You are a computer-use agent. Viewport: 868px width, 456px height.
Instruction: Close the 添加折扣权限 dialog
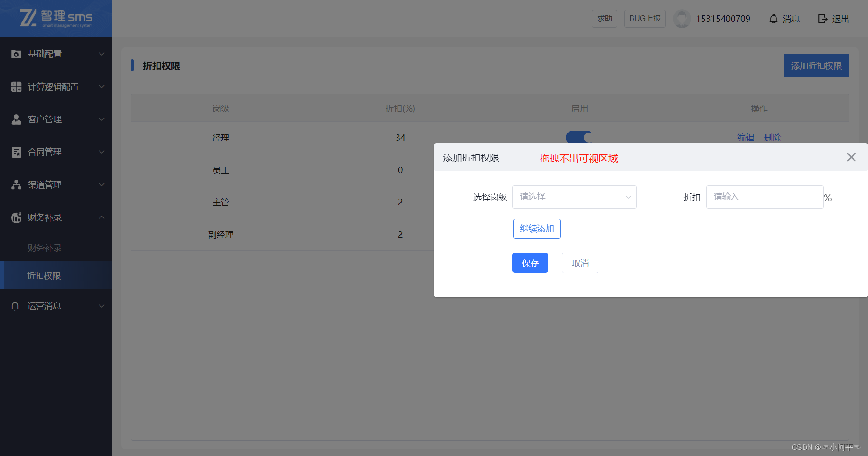(x=851, y=157)
